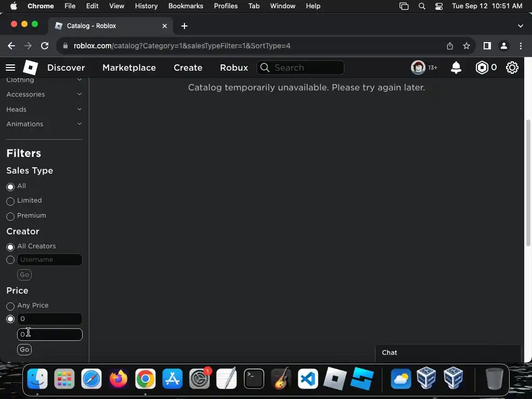The width and height of the screenshot is (532, 399).
Task: Click the share page icon in address bar
Action: click(x=450, y=46)
